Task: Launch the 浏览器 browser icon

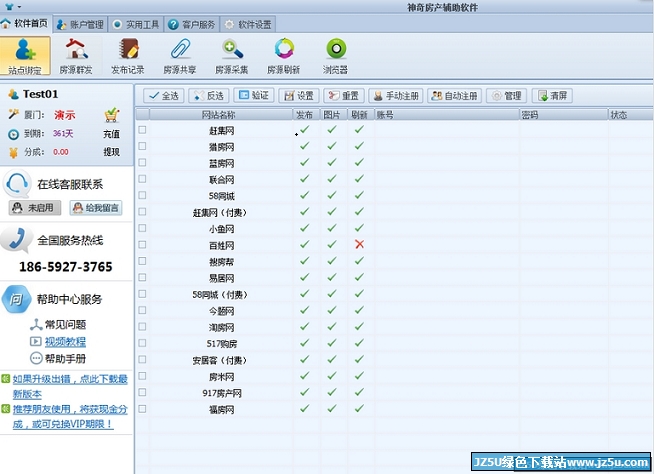Action: point(337,51)
